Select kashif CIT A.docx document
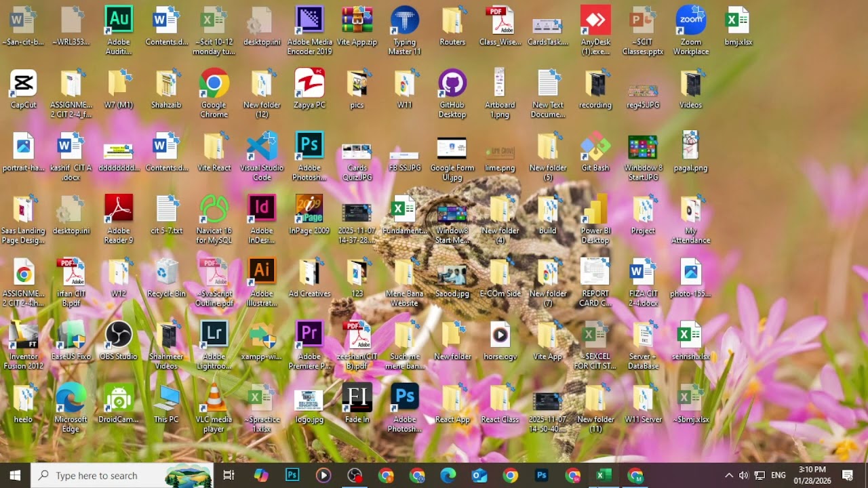This screenshot has width=868, height=488. [x=71, y=157]
